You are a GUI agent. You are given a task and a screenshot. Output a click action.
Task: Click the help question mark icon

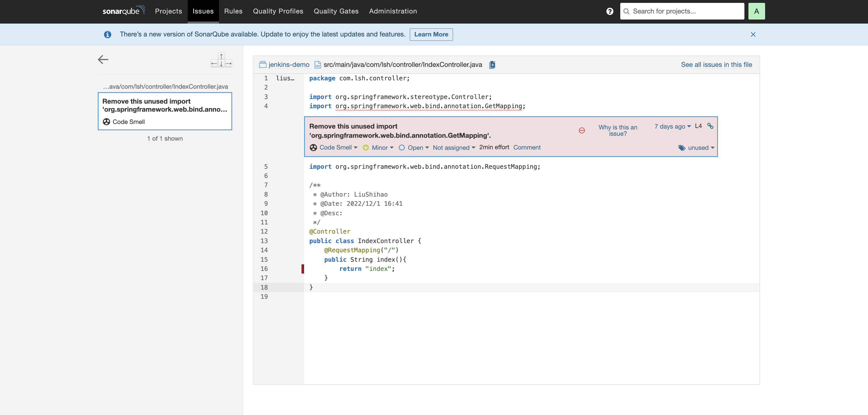click(610, 11)
